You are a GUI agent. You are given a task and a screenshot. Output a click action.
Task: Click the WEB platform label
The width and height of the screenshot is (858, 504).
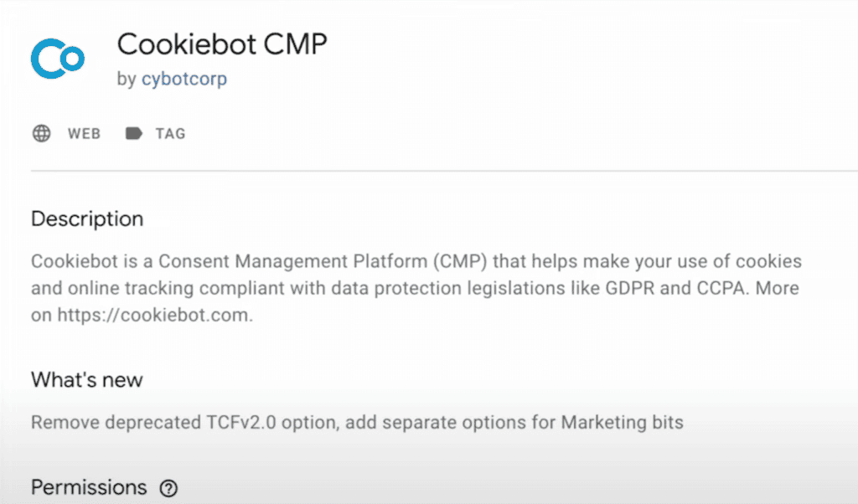84,133
